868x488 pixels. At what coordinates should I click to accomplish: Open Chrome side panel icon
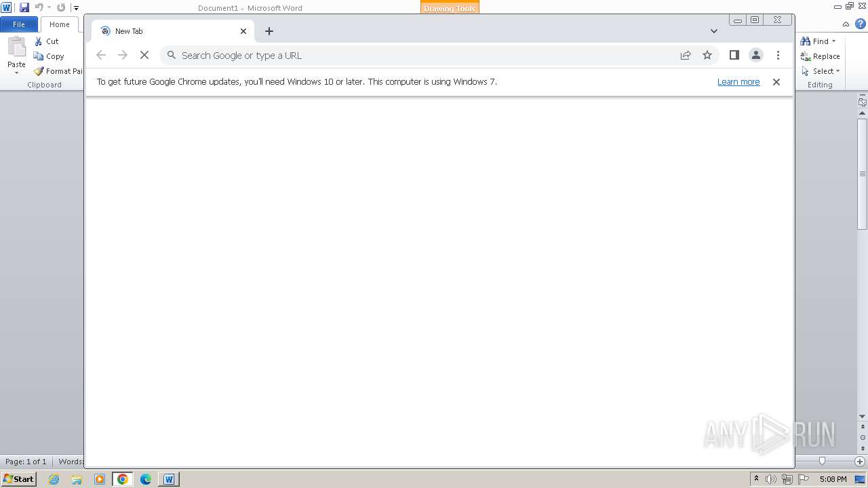coord(734,56)
